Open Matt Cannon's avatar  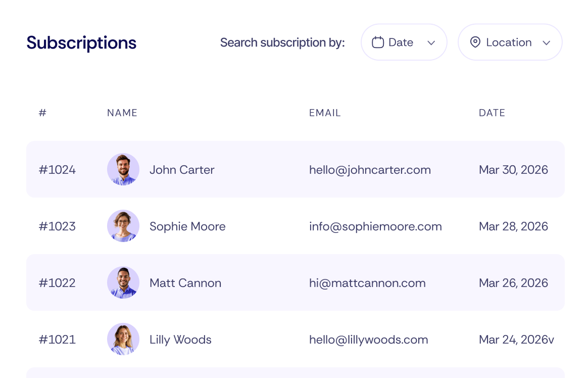(123, 283)
